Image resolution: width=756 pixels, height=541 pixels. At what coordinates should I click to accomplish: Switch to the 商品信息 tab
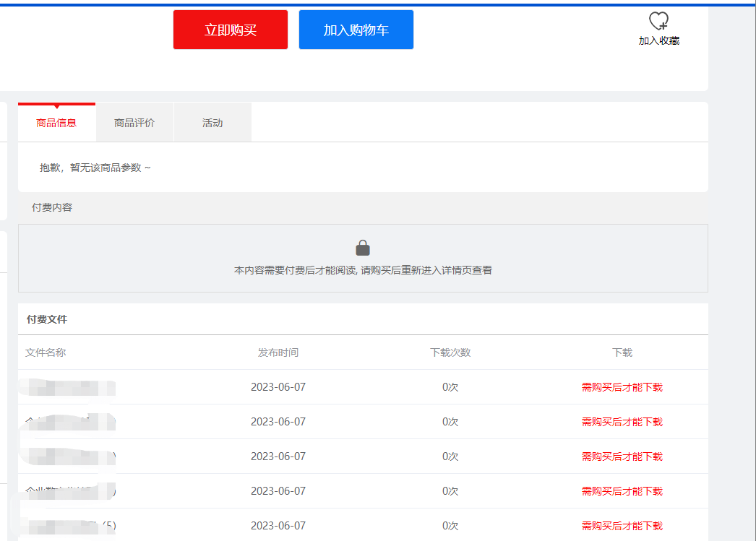(x=56, y=123)
